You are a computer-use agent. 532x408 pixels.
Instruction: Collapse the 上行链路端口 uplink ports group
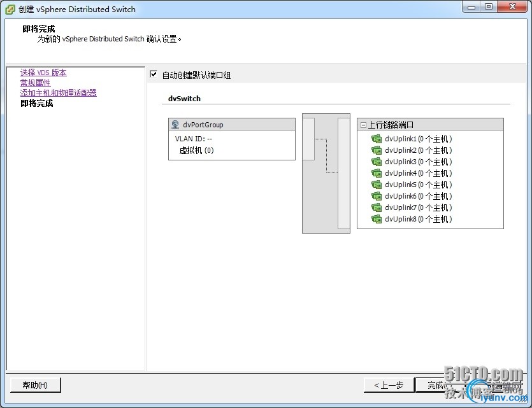[x=363, y=125]
